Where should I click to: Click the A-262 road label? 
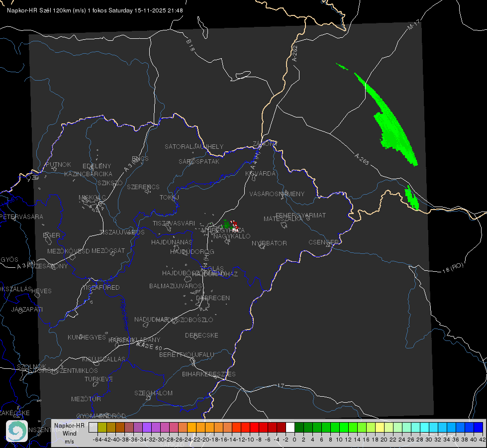coord(295,53)
